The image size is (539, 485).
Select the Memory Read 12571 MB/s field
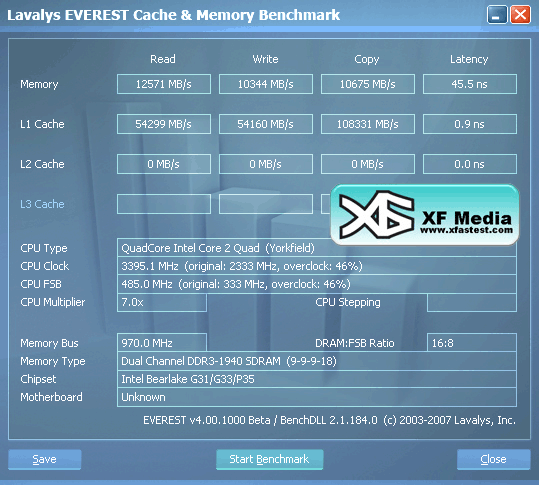click(x=164, y=84)
